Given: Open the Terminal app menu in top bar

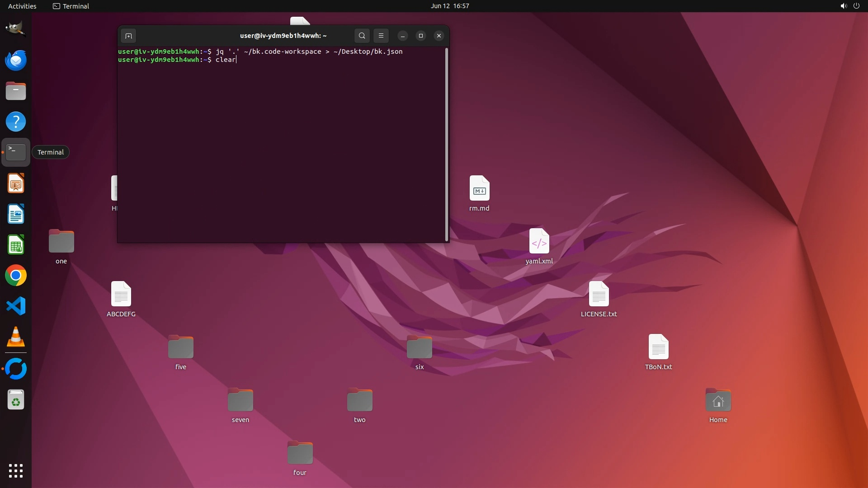Looking at the screenshot, I should (x=71, y=6).
